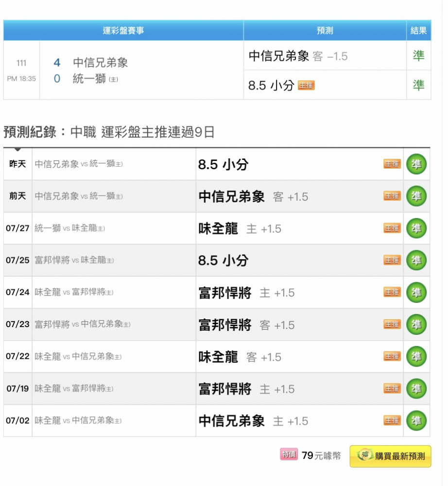This screenshot has height=486, width=448.
Task: Click 購買最新預測 yellow button
Action: pyautogui.click(x=390, y=456)
